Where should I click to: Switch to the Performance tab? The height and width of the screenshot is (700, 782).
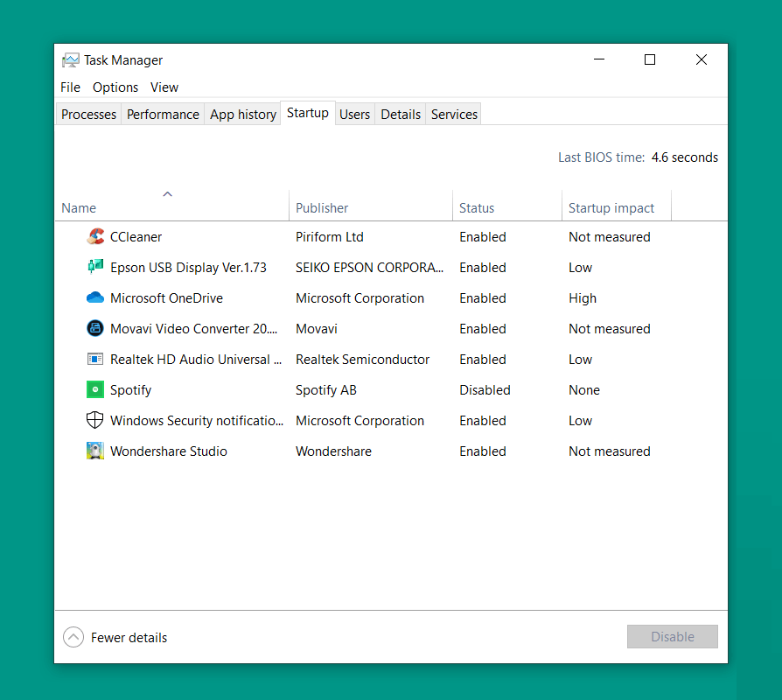163,115
